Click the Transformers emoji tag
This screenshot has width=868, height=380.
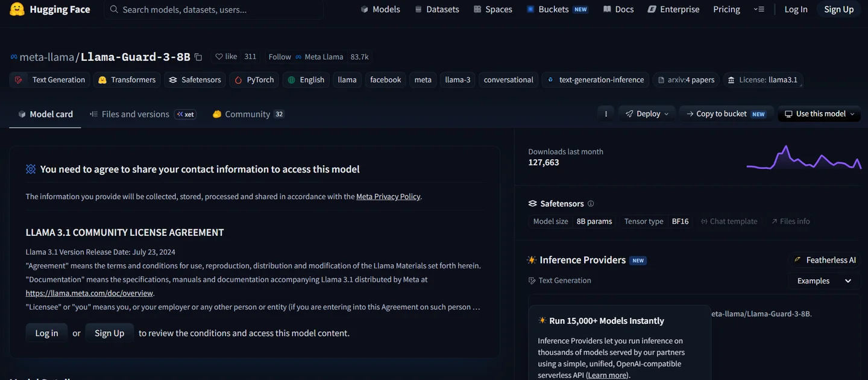pos(127,80)
